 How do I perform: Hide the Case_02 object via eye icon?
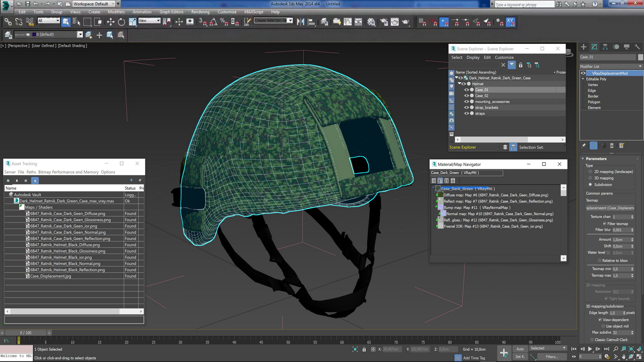point(466,96)
